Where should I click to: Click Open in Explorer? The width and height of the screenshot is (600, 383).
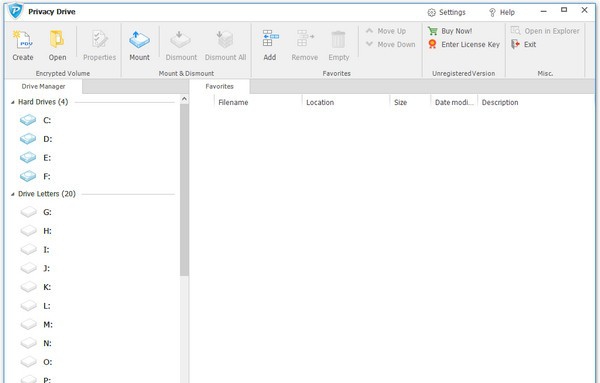[545, 31]
